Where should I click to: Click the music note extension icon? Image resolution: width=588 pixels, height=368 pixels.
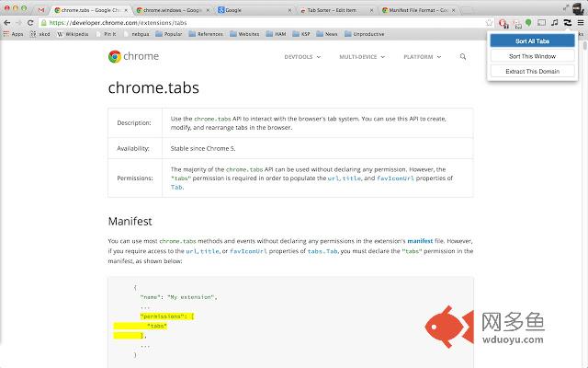(555, 21)
